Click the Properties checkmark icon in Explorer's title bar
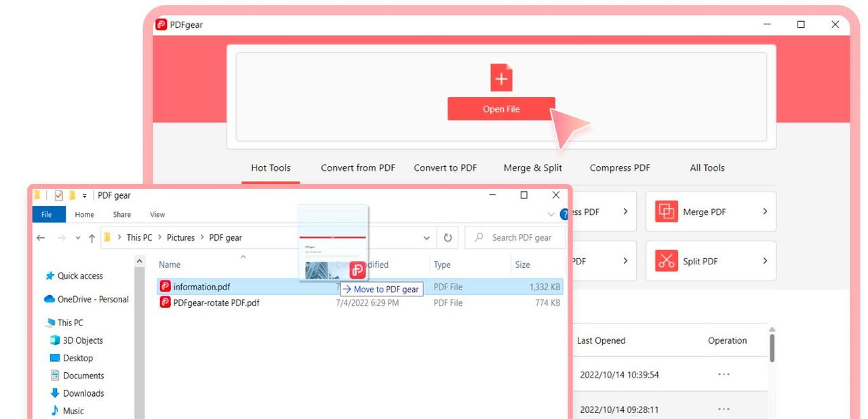 (x=58, y=195)
